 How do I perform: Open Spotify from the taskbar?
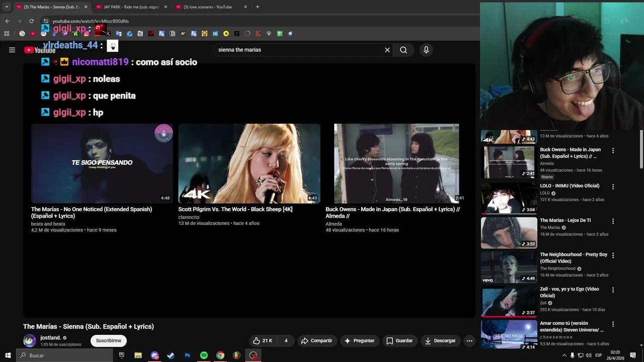point(204,355)
